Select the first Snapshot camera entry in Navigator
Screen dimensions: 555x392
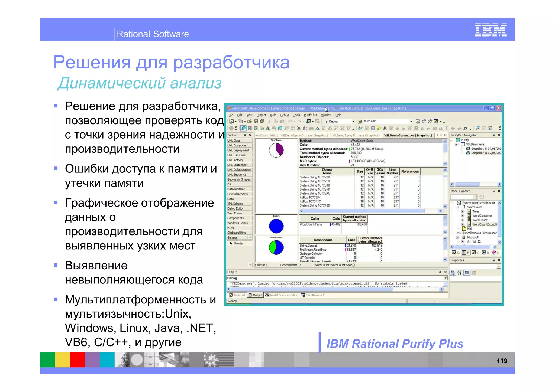(483, 149)
